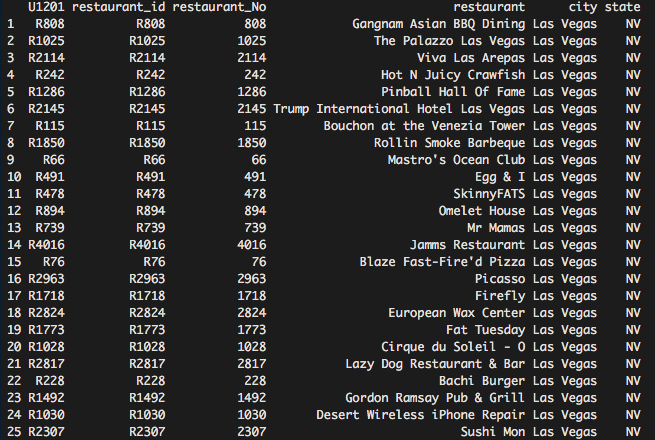The image size is (655, 440).
Task: Click restaurant_No value 115
Action: (255, 126)
